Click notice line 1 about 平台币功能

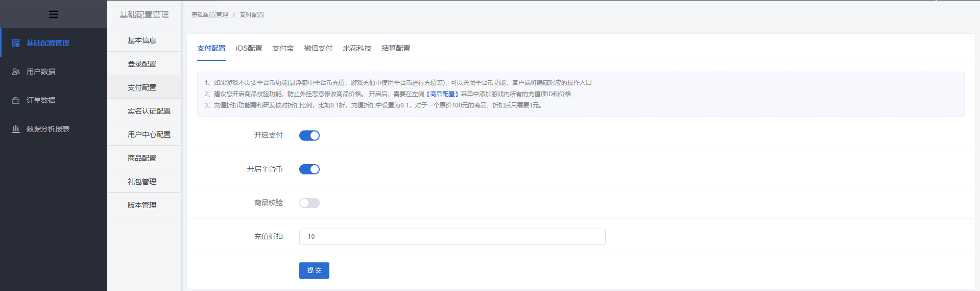coord(398,83)
